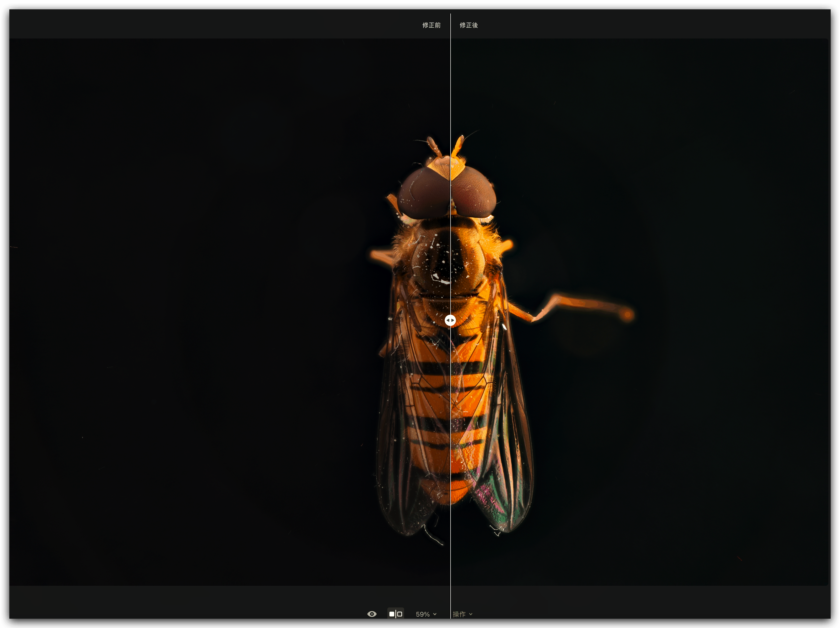Open the 操作 actions menu
The width and height of the screenshot is (840, 628).
pyautogui.click(x=459, y=614)
